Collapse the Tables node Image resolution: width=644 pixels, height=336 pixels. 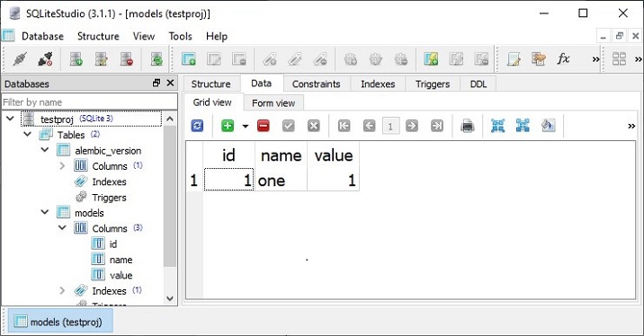click(x=28, y=134)
